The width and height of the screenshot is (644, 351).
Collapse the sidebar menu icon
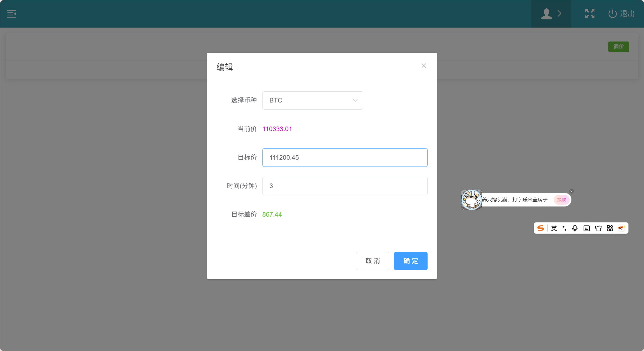click(12, 14)
